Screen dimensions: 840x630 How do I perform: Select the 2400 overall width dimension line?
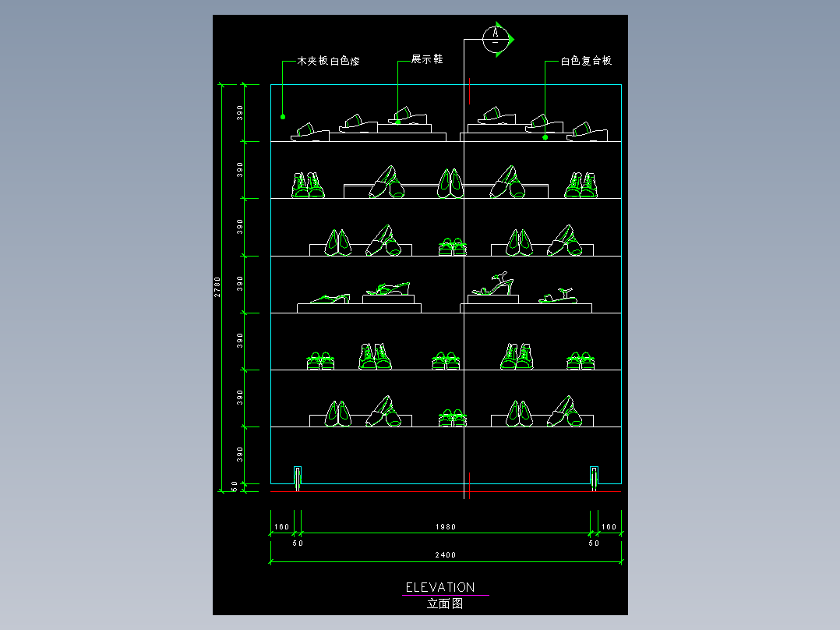click(444, 560)
